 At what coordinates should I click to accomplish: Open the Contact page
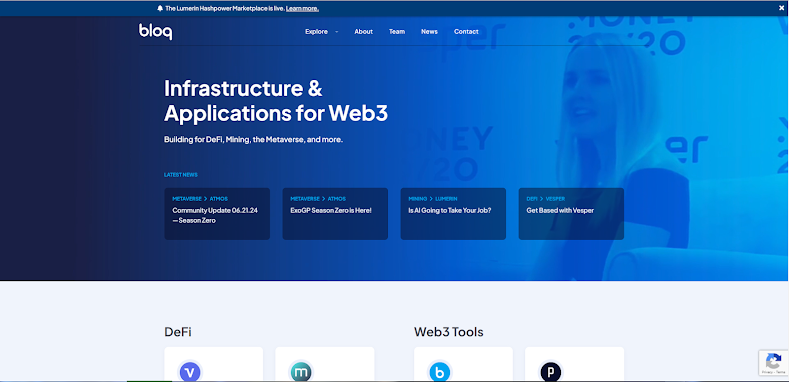(466, 31)
